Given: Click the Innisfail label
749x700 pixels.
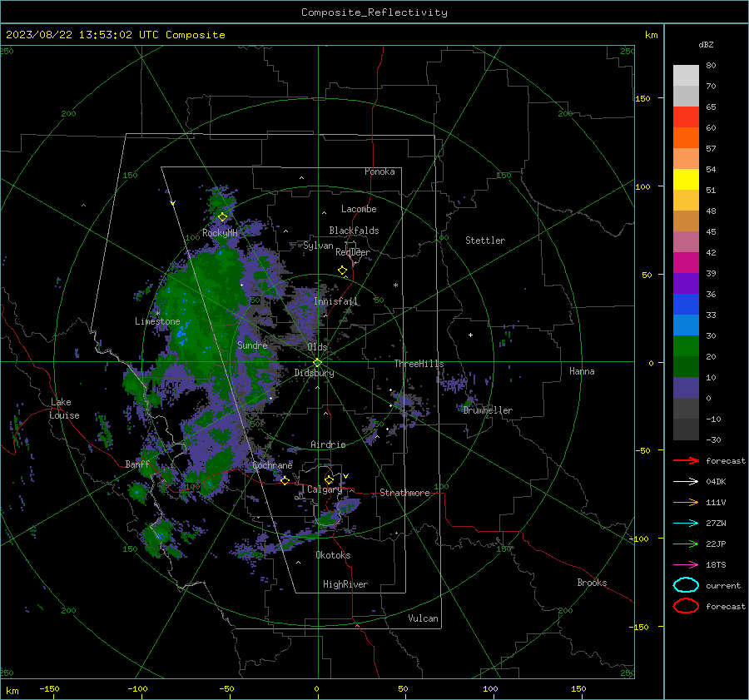Looking at the screenshot, I should tap(336, 301).
